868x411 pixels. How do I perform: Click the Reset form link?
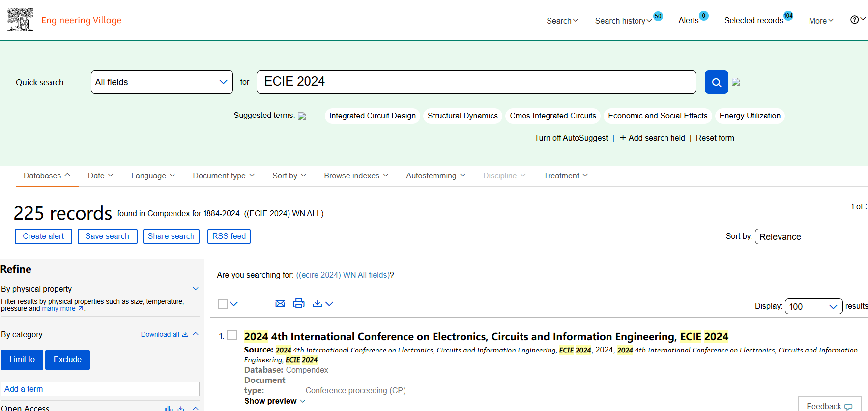point(715,138)
